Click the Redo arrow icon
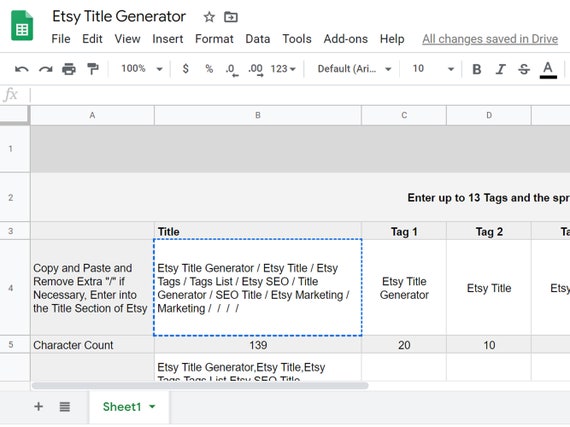This screenshot has height=427, width=570. pyautogui.click(x=45, y=69)
